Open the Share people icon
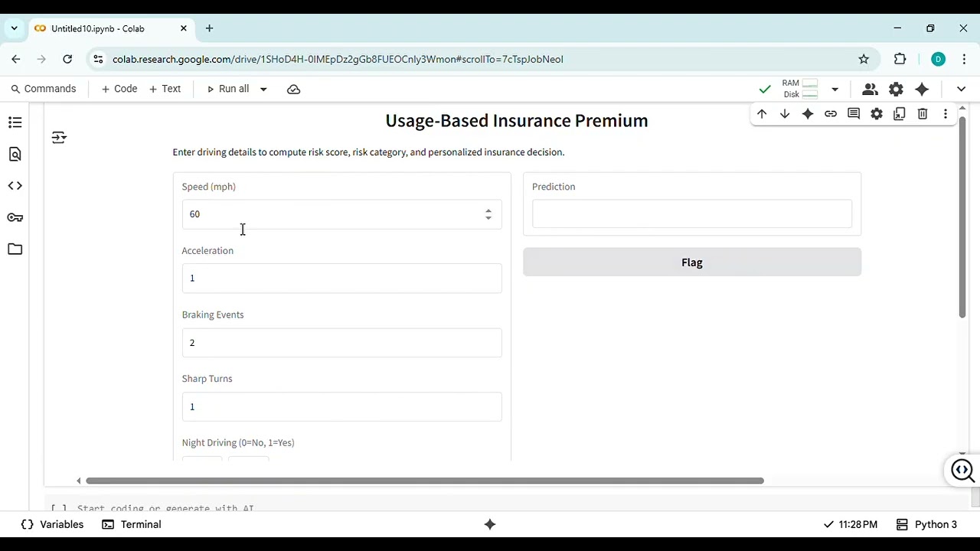Image resolution: width=980 pixels, height=551 pixels. [870, 90]
